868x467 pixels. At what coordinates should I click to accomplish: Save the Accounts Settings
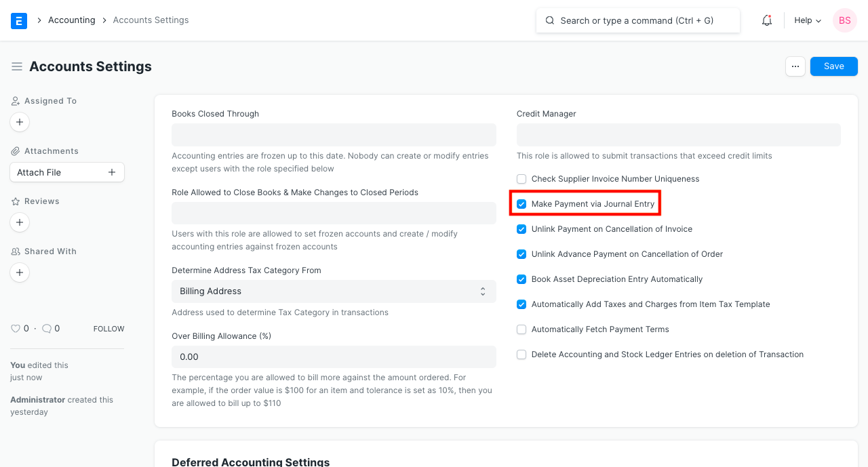pyautogui.click(x=833, y=66)
